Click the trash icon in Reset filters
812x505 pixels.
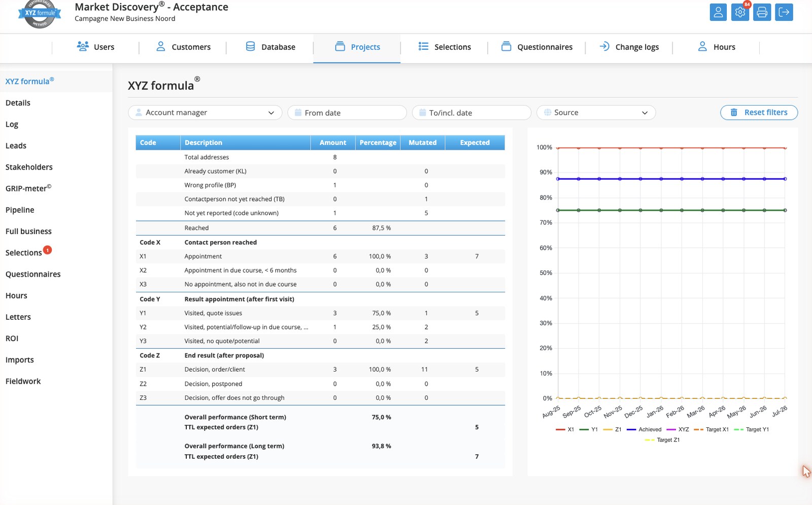click(x=734, y=112)
